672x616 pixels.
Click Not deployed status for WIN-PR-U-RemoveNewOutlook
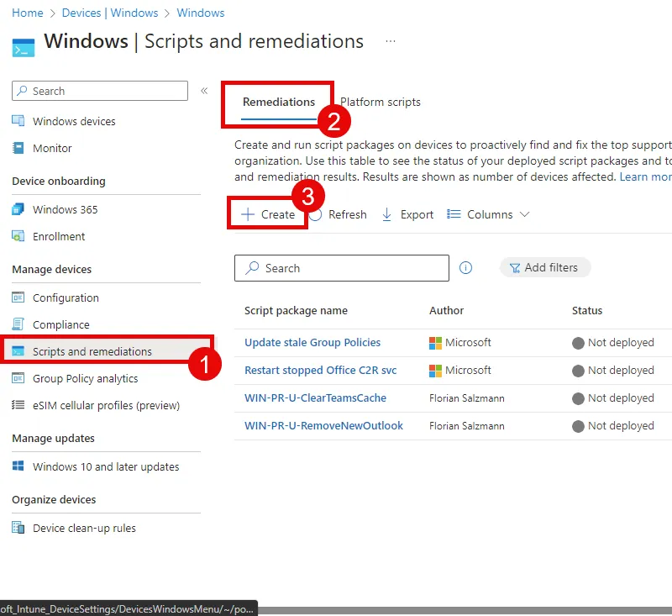pyautogui.click(x=613, y=426)
